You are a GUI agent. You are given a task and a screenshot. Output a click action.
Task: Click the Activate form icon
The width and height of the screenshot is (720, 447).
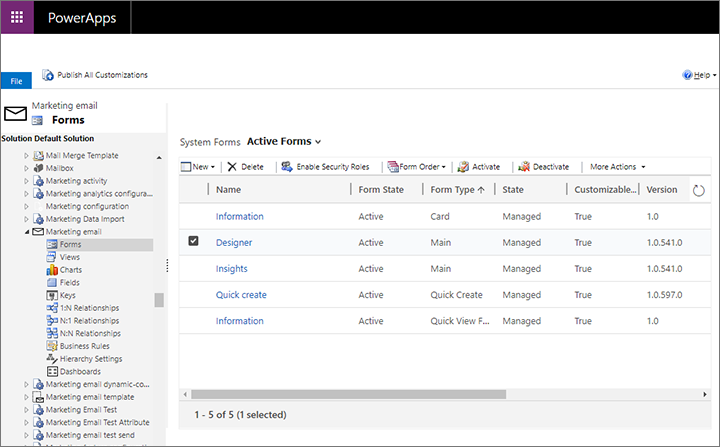pyautogui.click(x=463, y=167)
